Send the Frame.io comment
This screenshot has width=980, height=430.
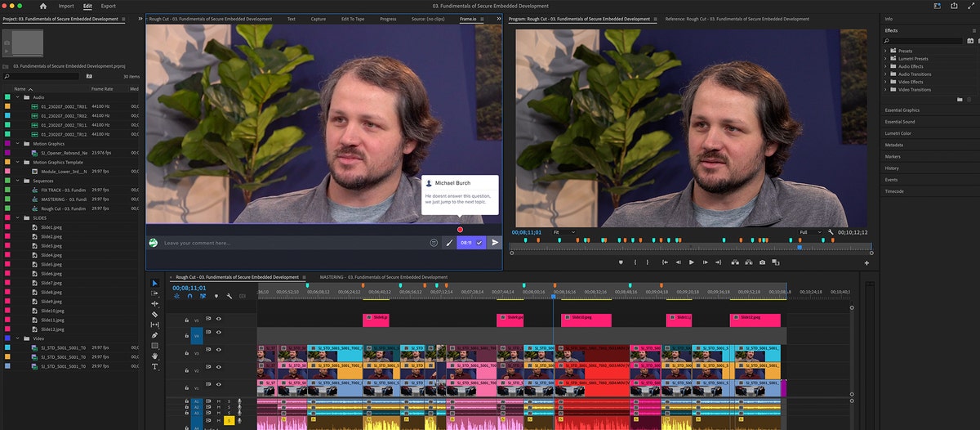coord(495,243)
